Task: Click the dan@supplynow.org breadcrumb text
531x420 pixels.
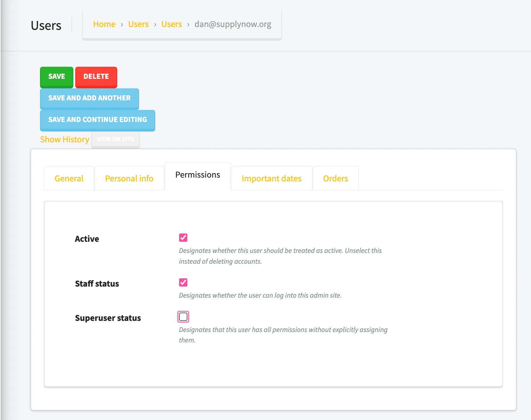Action: 233,24
